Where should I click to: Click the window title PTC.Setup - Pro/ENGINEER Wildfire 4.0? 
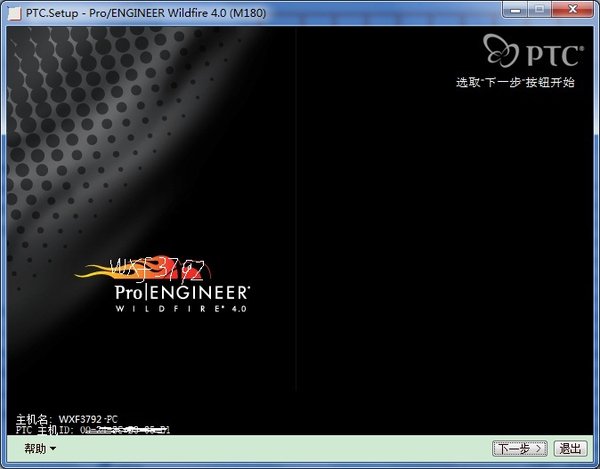tap(146, 13)
